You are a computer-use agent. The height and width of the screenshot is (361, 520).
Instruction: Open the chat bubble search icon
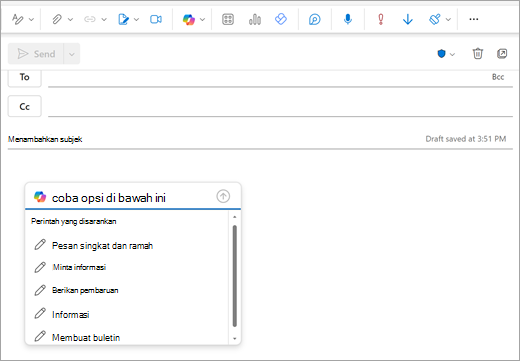point(314,19)
